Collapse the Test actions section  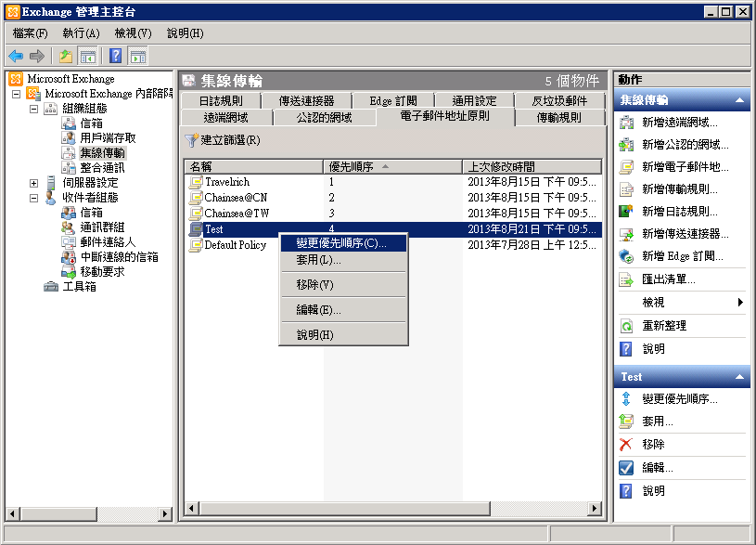tap(739, 377)
